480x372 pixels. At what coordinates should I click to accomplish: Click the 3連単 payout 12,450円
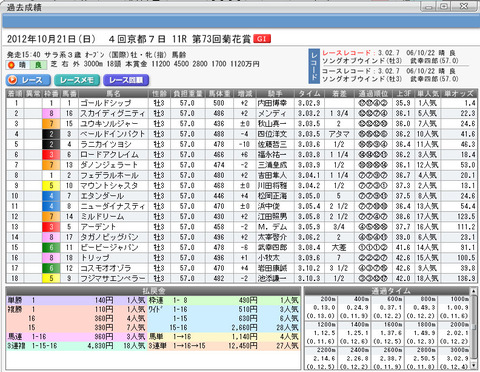[x=243, y=346]
